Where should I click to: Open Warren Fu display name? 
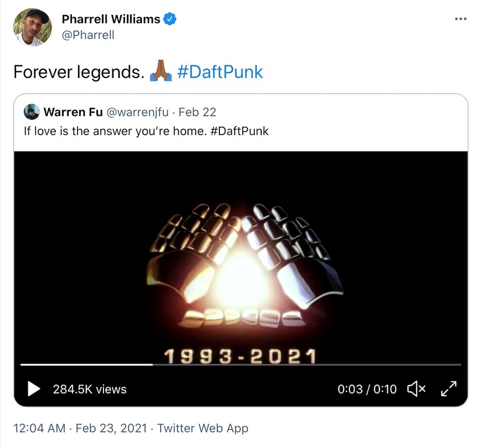pyautogui.click(x=73, y=112)
